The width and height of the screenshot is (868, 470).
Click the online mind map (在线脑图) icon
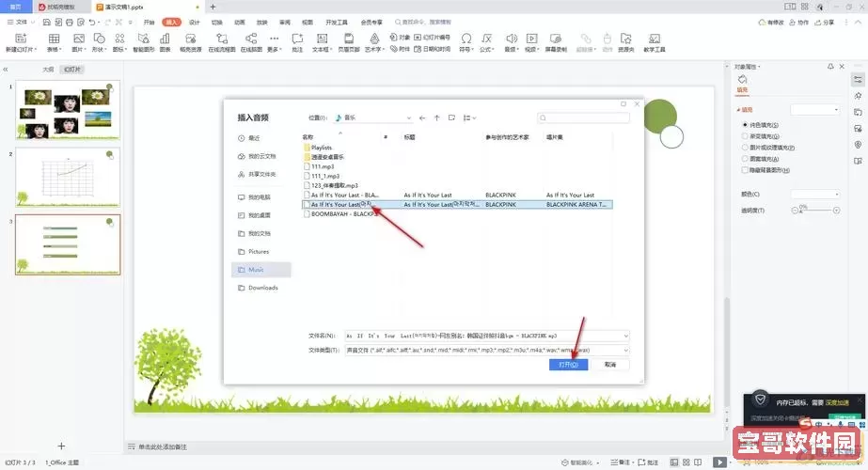click(251, 39)
